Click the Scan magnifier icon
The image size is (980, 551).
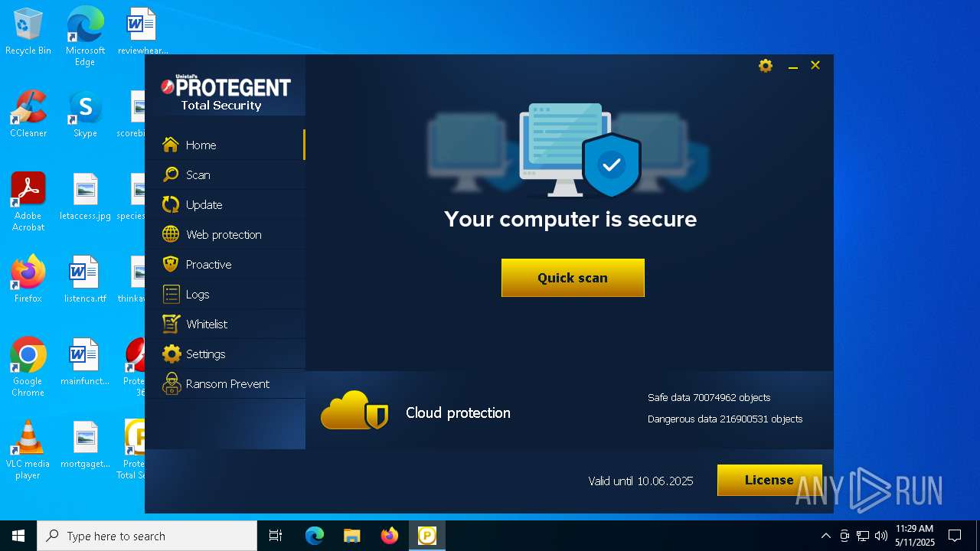click(171, 174)
